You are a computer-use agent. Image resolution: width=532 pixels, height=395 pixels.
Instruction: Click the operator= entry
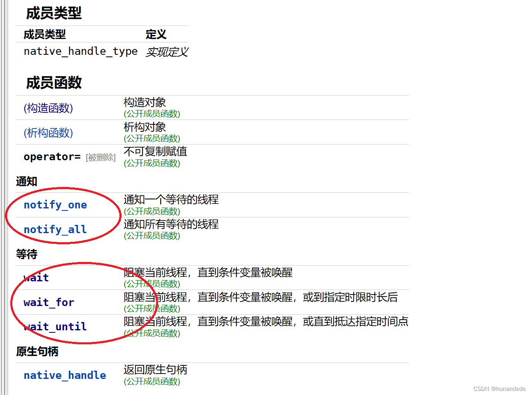[52, 157]
